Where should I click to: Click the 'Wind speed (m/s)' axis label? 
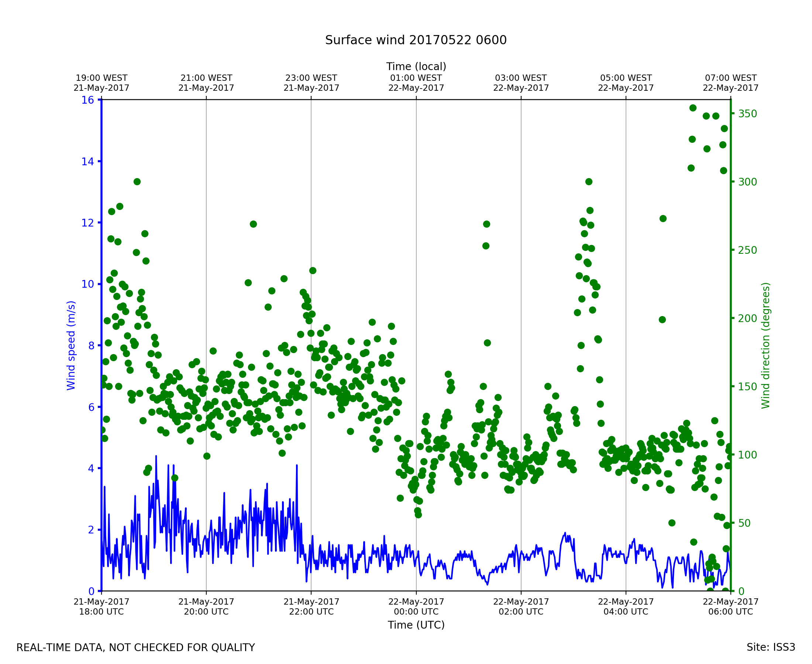click(x=71, y=345)
